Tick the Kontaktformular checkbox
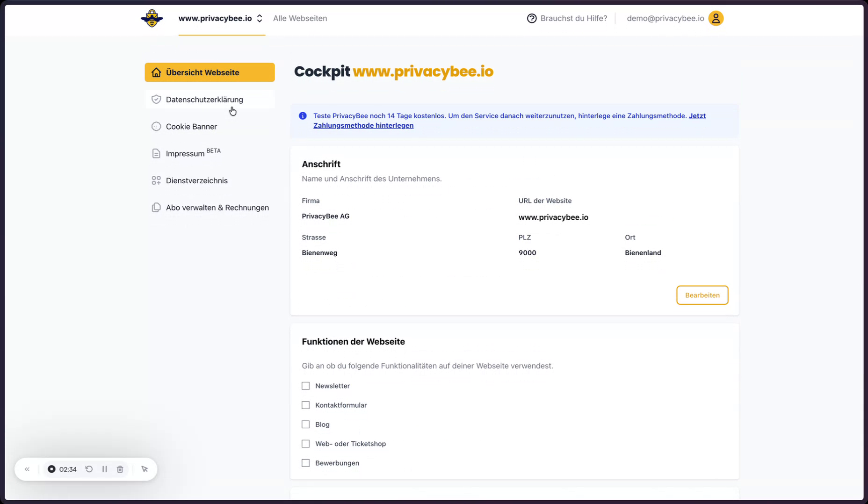The height and width of the screenshot is (504, 868). click(306, 405)
